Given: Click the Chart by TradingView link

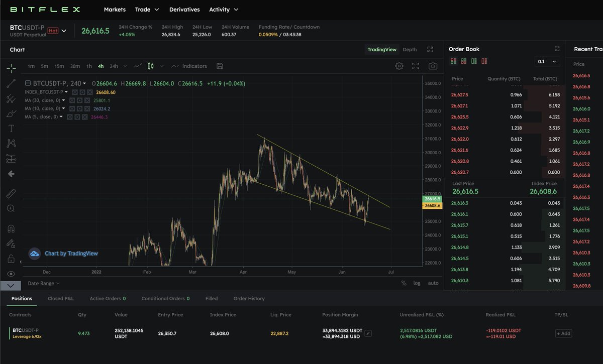Looking at the screenshot, I should 71,254.
